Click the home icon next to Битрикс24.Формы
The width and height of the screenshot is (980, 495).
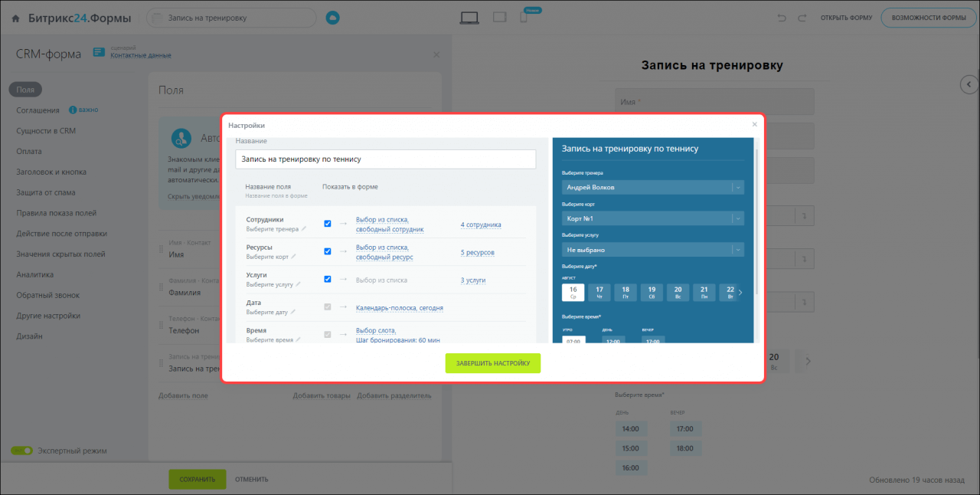coord(15,18)
